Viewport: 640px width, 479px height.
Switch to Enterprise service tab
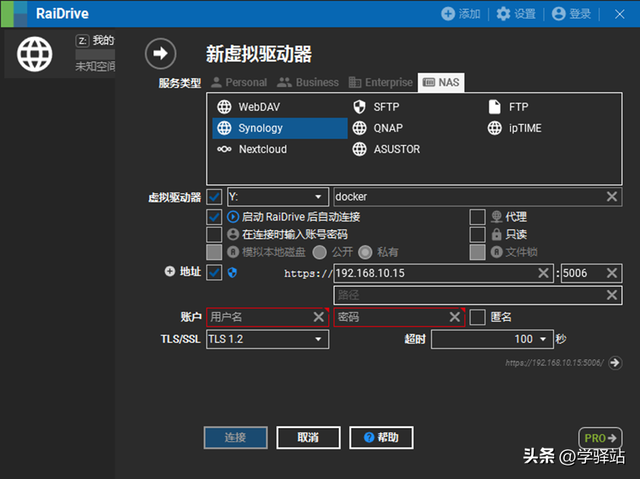click(x=381, y=82)
